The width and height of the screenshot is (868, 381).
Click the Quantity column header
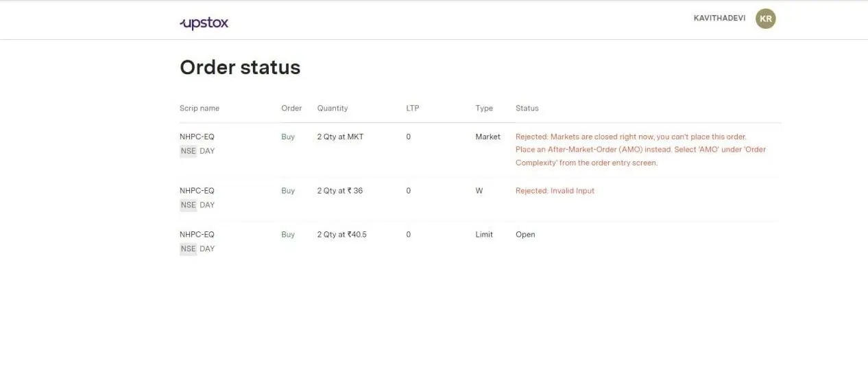point(333,108)
